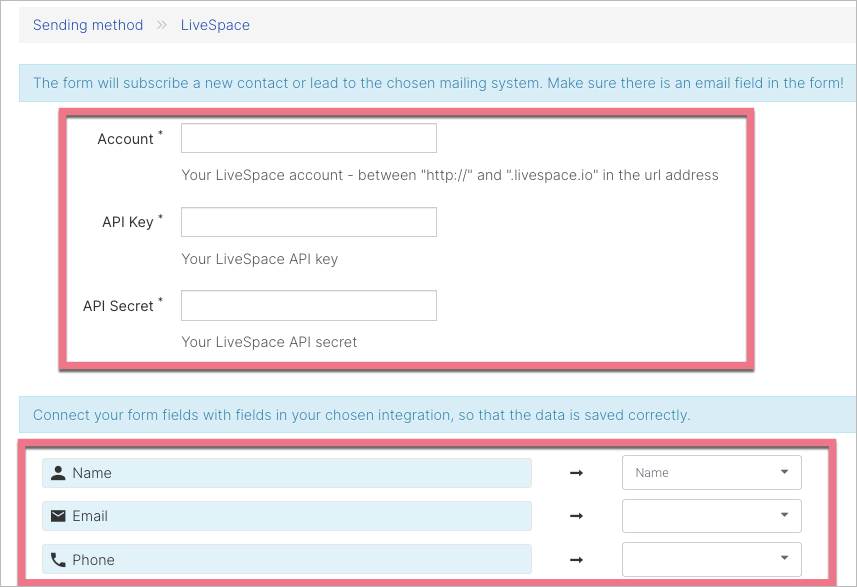Open the Phone field mapping dropdown
The width and height of the screenshot is (857, 587).
(x=711, y=559)
